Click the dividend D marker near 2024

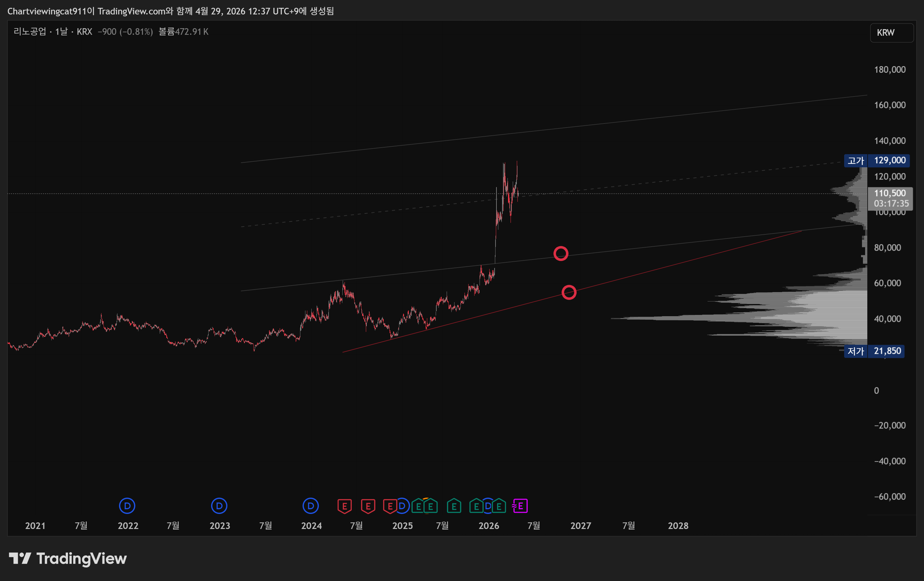(x=310, y=506)
